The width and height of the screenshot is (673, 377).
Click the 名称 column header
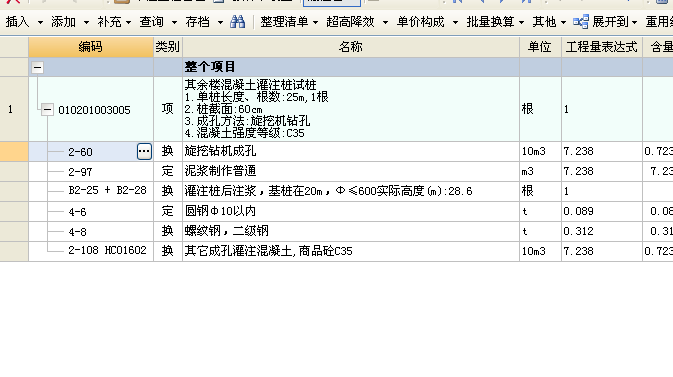point(351,47)
